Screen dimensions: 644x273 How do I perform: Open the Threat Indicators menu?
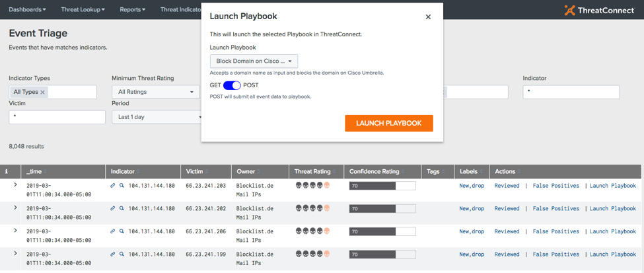pyautogui.click(x=181, y=9)
